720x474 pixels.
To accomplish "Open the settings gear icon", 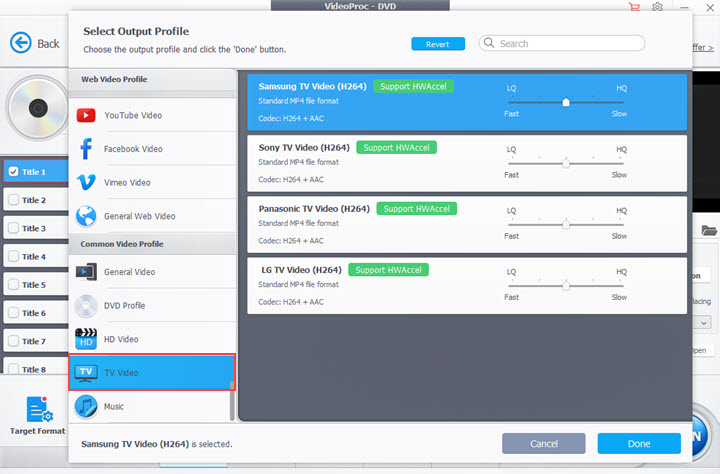I will point(658,7).
